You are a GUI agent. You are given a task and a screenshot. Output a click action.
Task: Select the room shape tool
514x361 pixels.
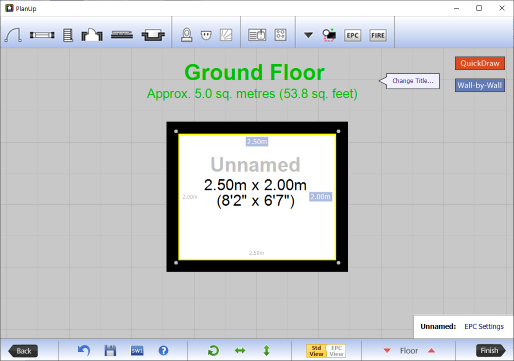point(92,35)
